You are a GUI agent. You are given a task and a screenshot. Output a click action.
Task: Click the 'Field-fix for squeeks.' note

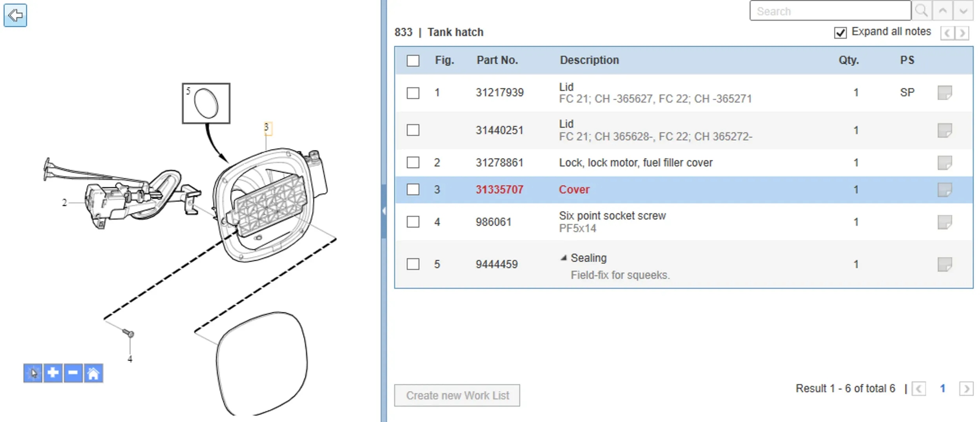coord(620,275)
